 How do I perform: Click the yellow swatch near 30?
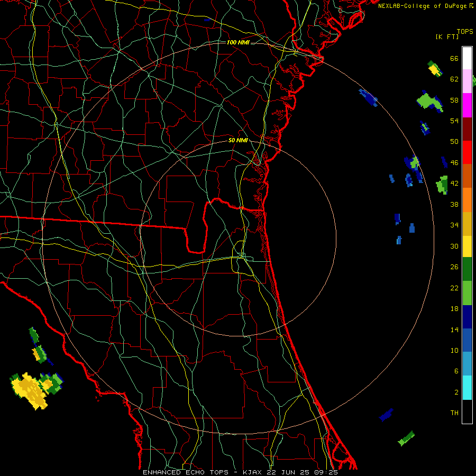pyautogui.click(x=467, y=246)
